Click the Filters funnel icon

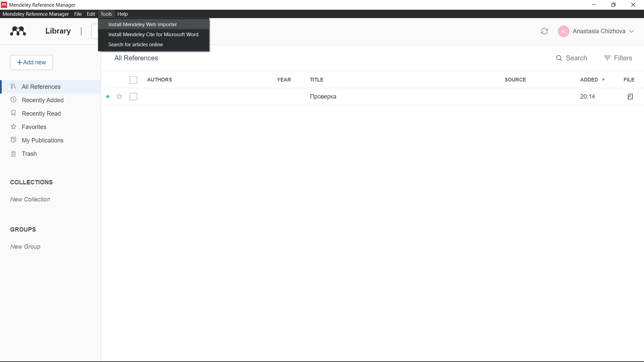point(607,58)
